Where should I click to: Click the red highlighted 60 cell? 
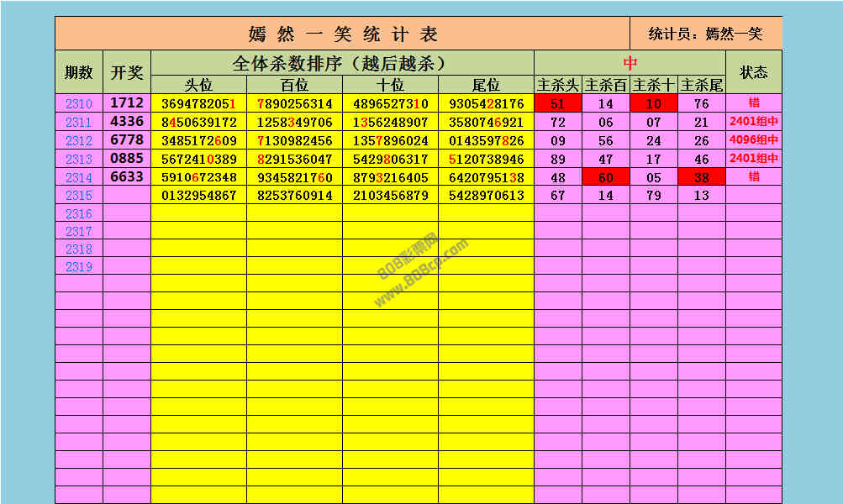coord(605,177)
